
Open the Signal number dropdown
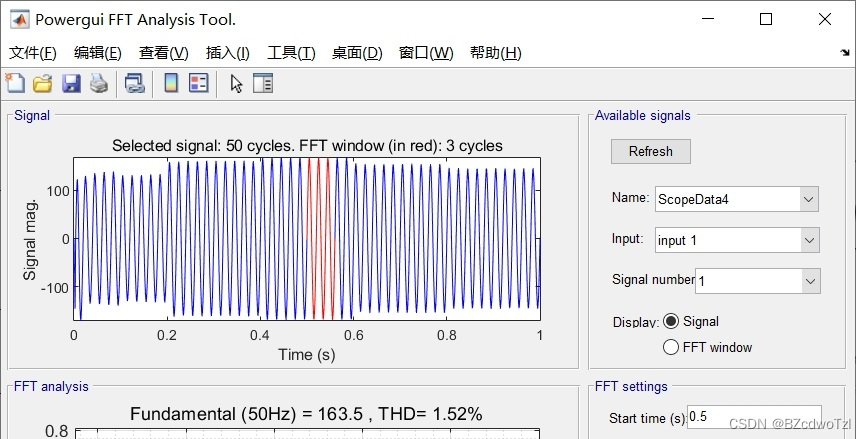[x=758, y=281]
